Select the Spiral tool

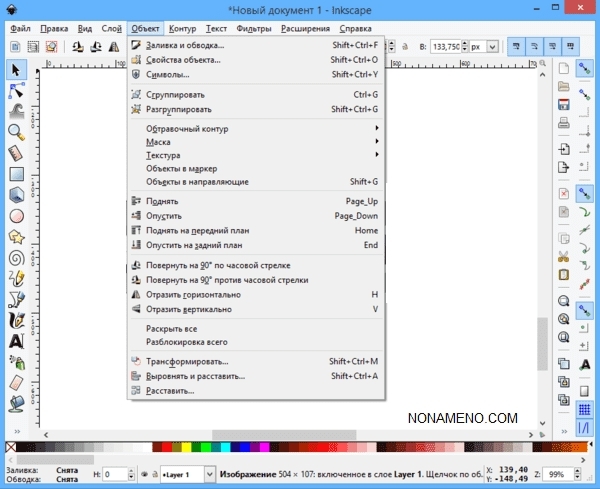(16, 258)
